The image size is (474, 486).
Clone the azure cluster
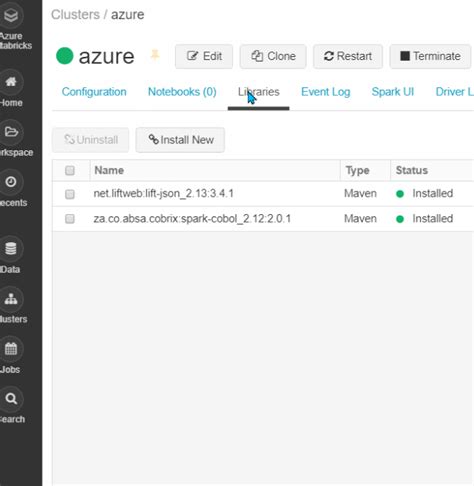pyautogui.click(x=273, y=56)
